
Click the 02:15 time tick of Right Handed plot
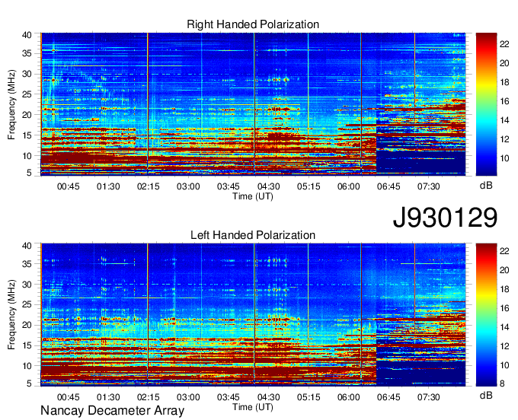coord(149,186)
